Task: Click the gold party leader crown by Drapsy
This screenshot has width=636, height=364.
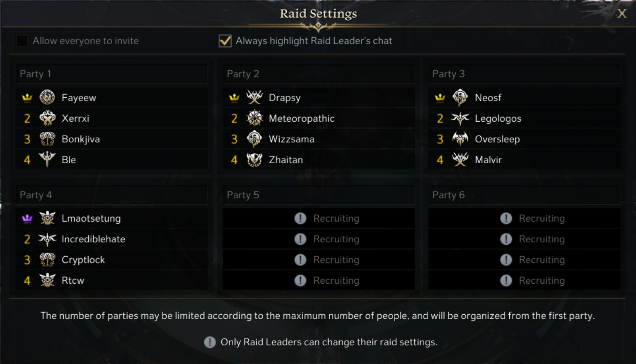Action: (234, 98)
